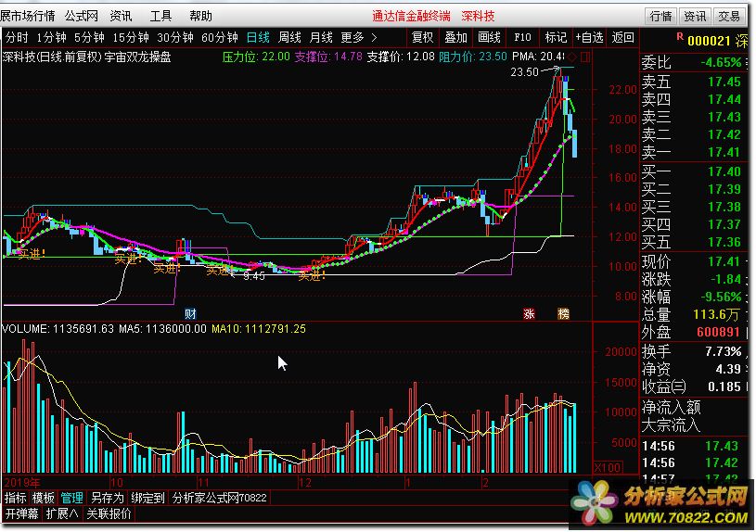This screenshot has width=756, height=532.
Task: Click the X100 volume scale label
Action: click(x=606, y=468)
